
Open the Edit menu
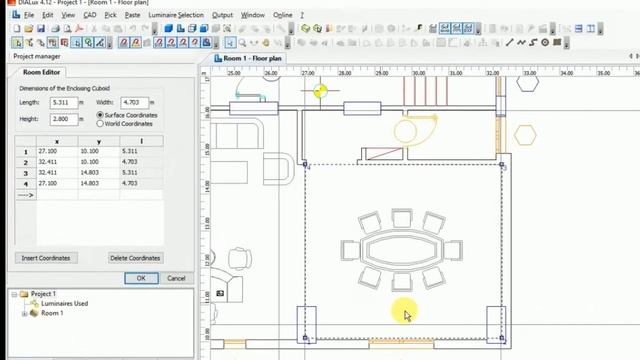click(x=48, y=15)
